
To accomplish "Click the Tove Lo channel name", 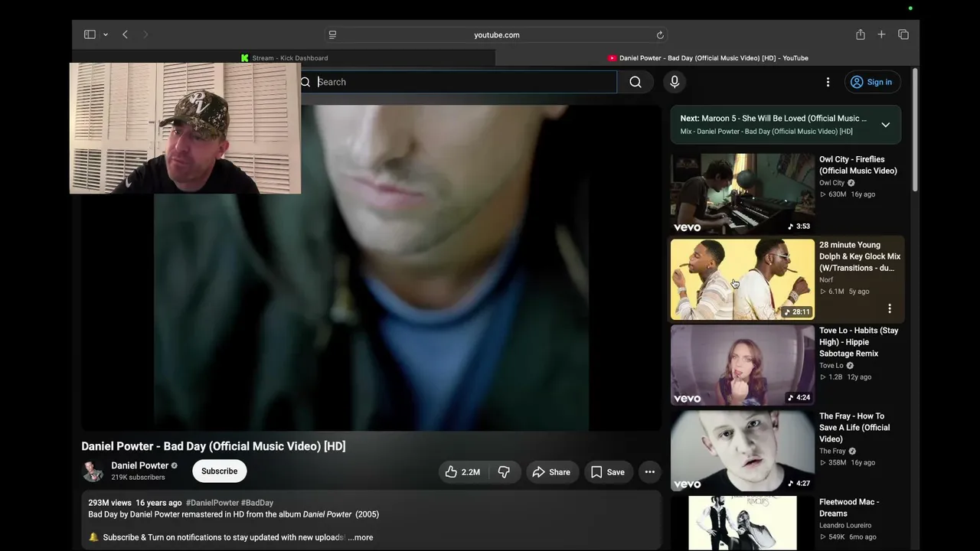I will pyautogui.click(x=831, y=366).
